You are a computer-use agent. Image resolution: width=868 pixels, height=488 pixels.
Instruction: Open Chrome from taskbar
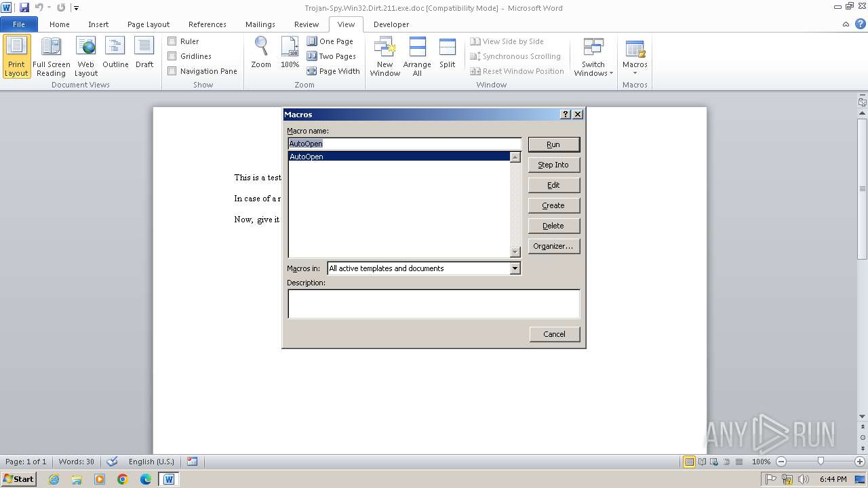tap(123, 479)
